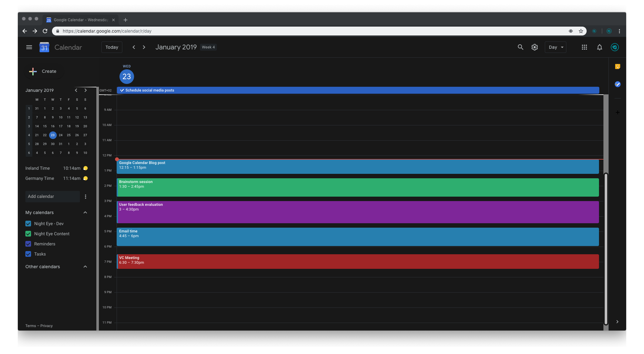The height and width of the screenshot is (354, 644).
Task: Click the Calendar main menu hamburger icon
Action: (28, 47)
